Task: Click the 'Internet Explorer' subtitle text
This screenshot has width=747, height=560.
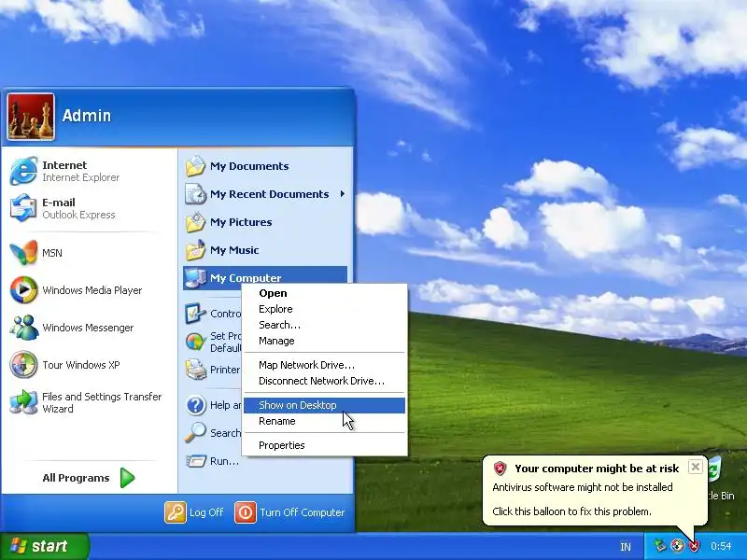Action: pos(81,177)
